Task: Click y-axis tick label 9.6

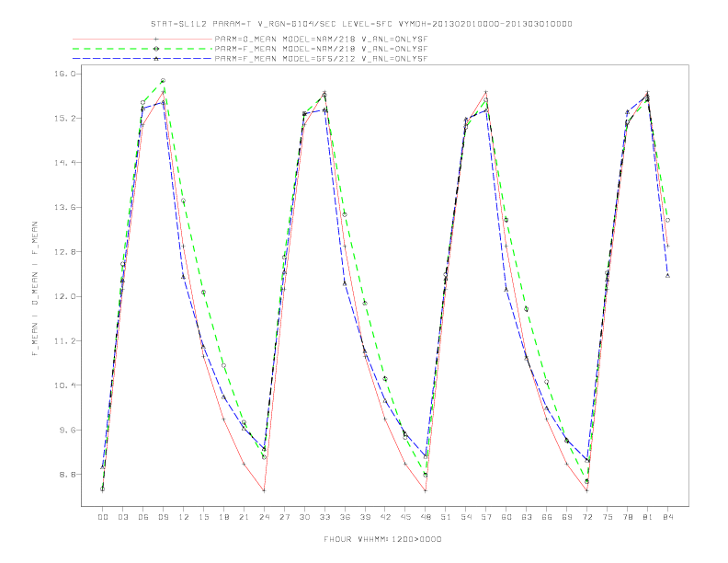Action: click(x=67, y=431)
